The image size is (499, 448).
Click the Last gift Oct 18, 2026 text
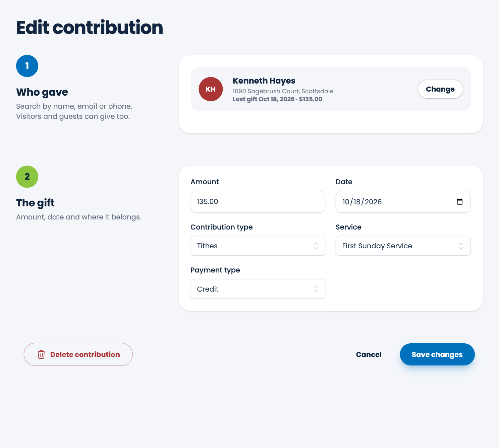point(264,99)
